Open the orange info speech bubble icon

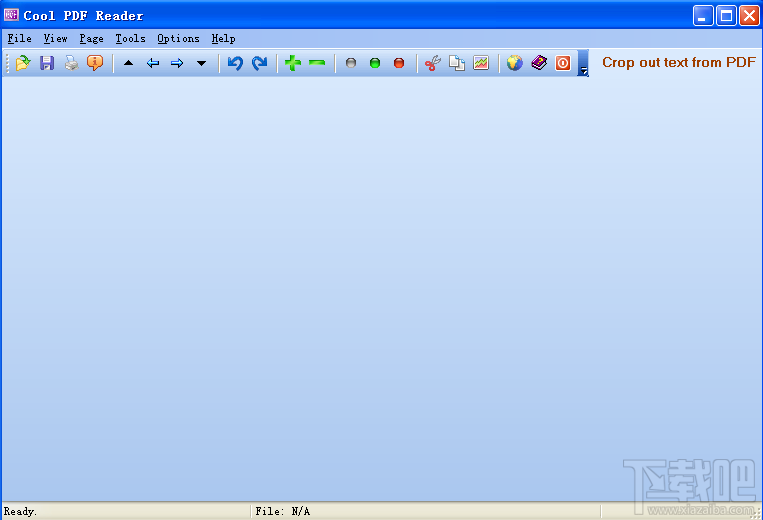(95, 63)
